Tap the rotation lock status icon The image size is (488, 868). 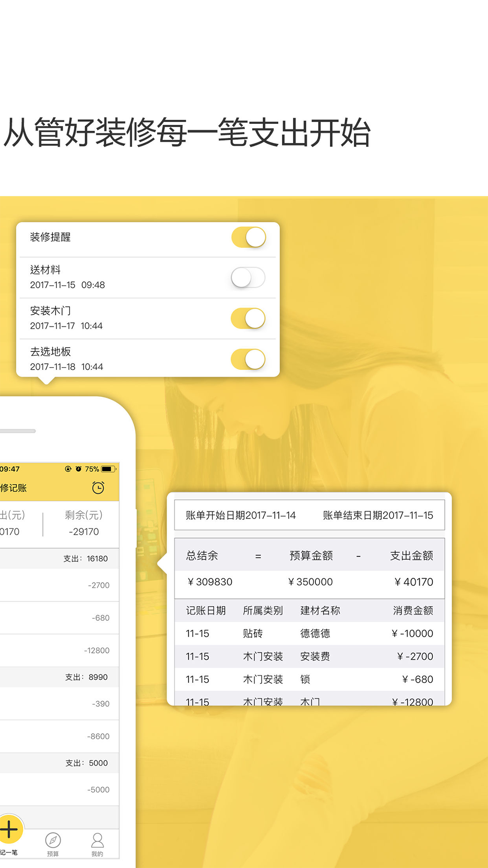(x=68, y=469)
